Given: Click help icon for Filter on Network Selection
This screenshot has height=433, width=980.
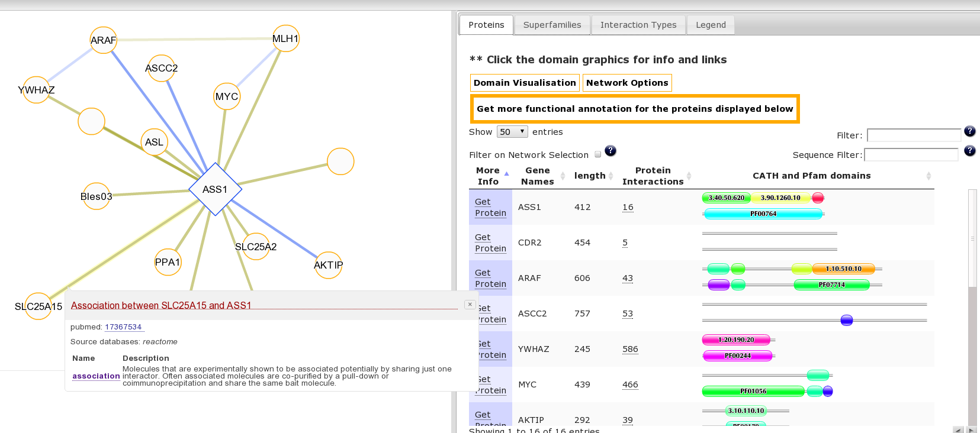Looking at the screenshot, I should point(611,151).
